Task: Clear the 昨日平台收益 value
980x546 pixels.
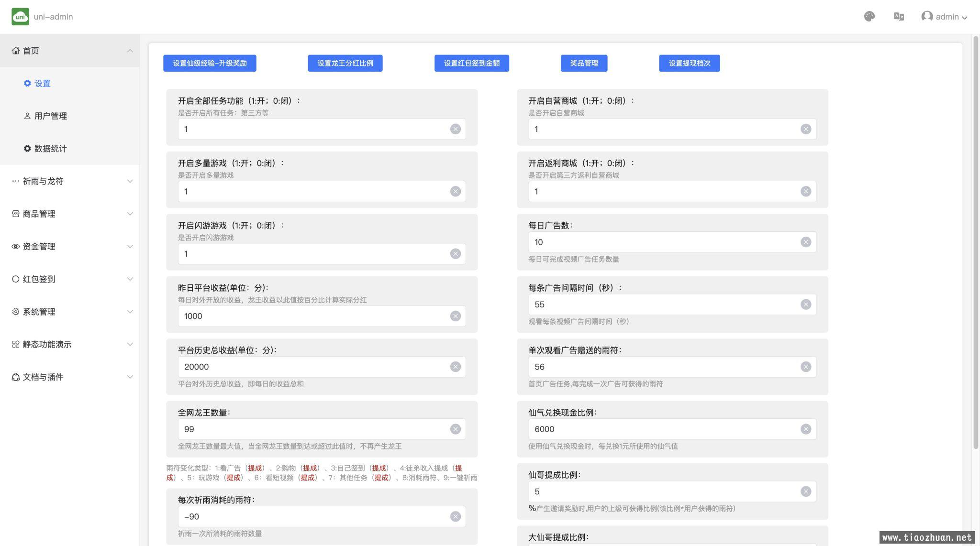Action: point(455,316)
